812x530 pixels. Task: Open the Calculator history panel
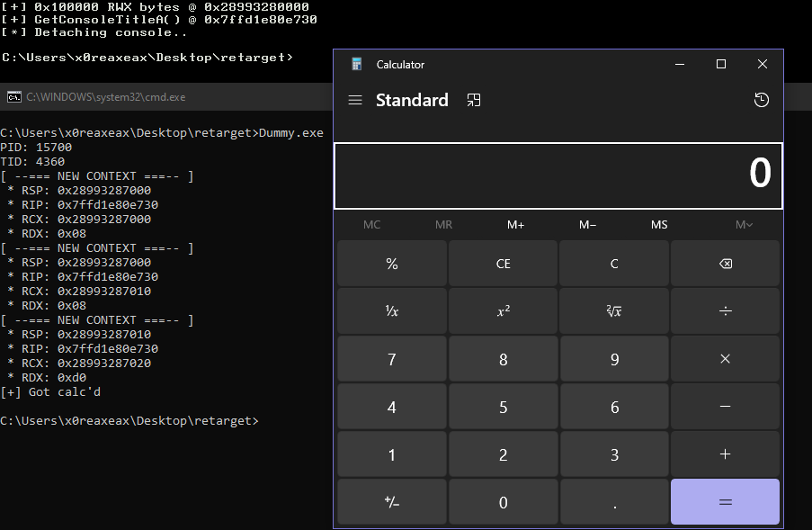762,100
